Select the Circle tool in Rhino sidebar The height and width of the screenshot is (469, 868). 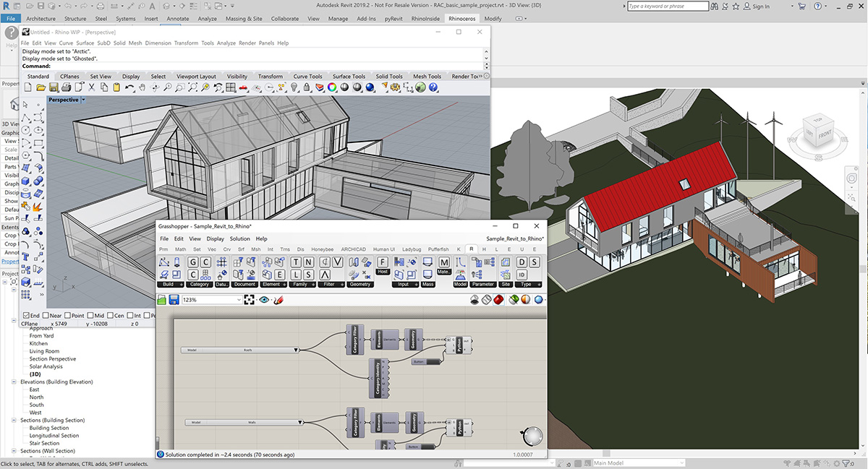point(26,130)
